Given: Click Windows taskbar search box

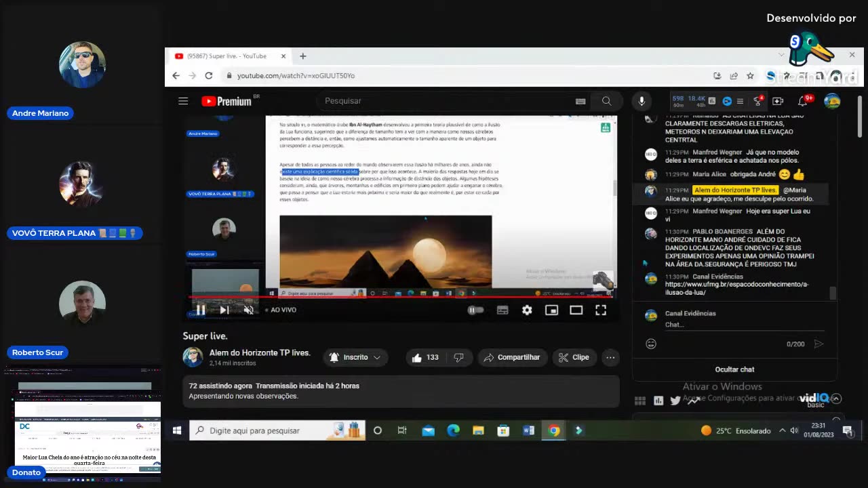Looking at the screenshot, I should point(277,430).
